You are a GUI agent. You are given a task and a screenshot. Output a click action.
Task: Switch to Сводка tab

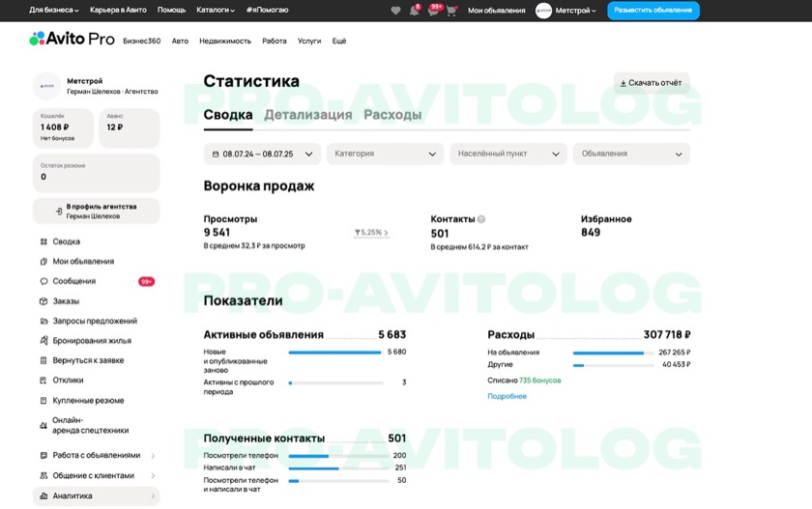(x=228, y=115)
